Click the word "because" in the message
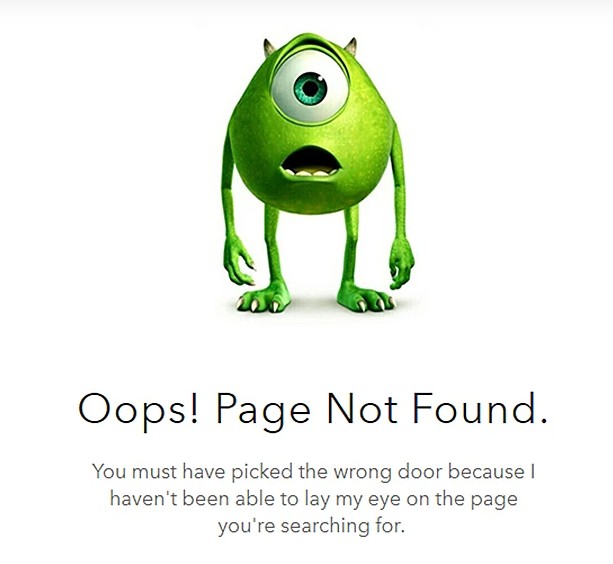The image size is (613, 564). pyautogui.click(x=486, y=471)
